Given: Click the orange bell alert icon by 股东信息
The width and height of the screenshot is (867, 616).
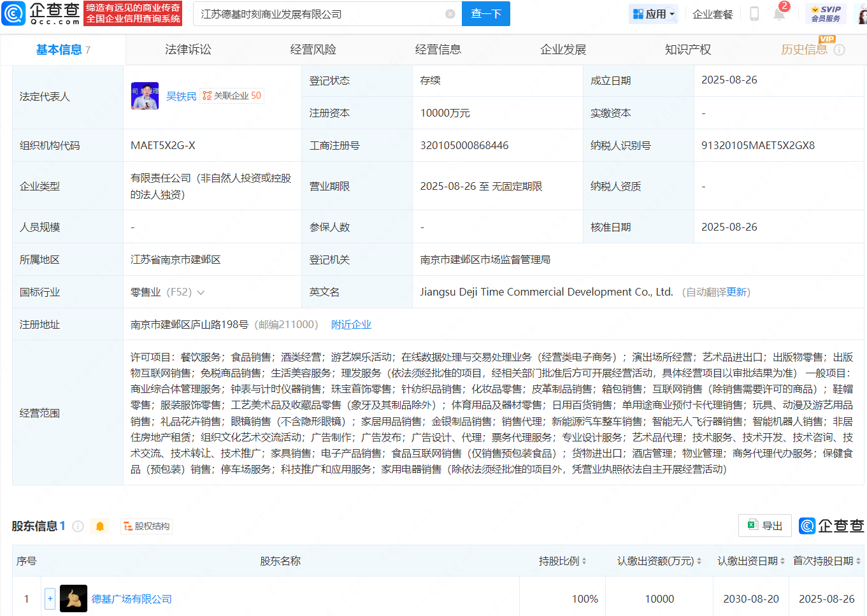Looking at the screenshot, I should pos(100,526).
